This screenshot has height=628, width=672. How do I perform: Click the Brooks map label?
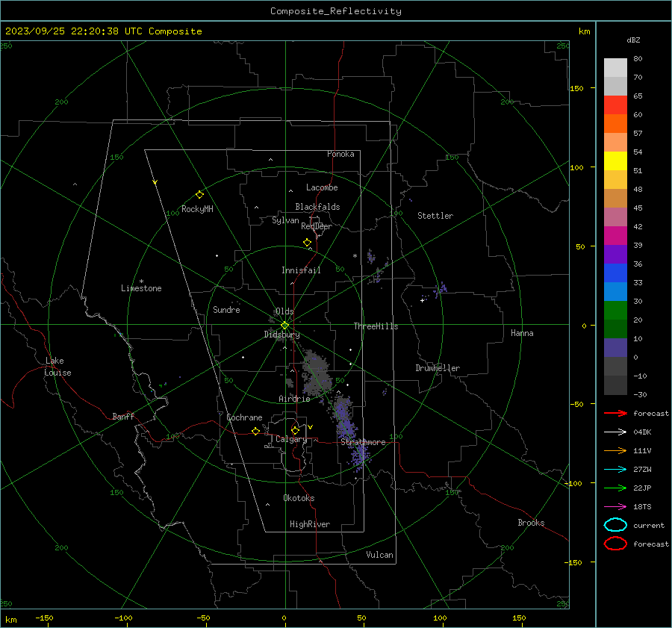click(531, 523)
